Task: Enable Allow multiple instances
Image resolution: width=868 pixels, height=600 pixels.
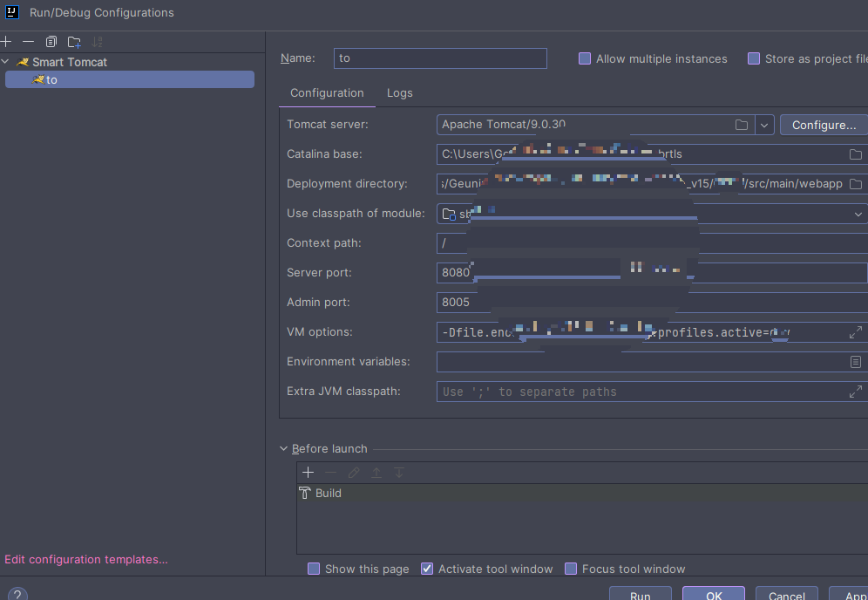Action: click(x=585, y=58)
